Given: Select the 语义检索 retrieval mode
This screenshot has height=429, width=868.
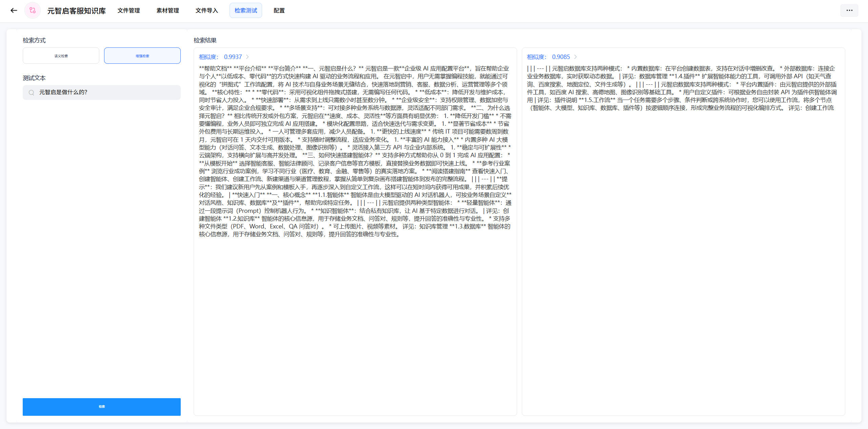Looking at the screenshot, I should click(x=61, y=56).
